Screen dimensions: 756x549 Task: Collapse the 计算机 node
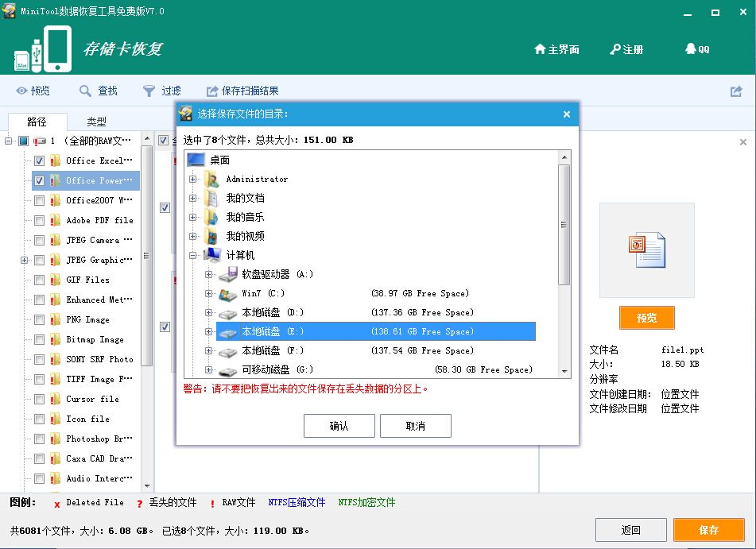click(x=193, y=256)
